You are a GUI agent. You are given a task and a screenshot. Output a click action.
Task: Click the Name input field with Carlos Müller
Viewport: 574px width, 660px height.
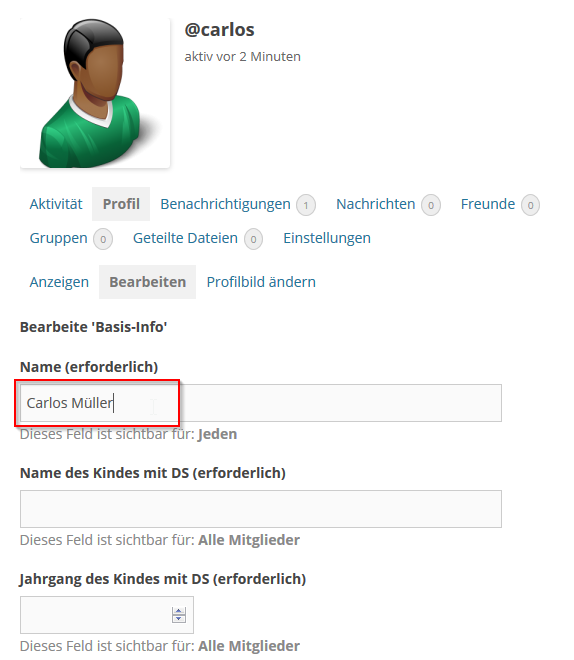point(261,403)
